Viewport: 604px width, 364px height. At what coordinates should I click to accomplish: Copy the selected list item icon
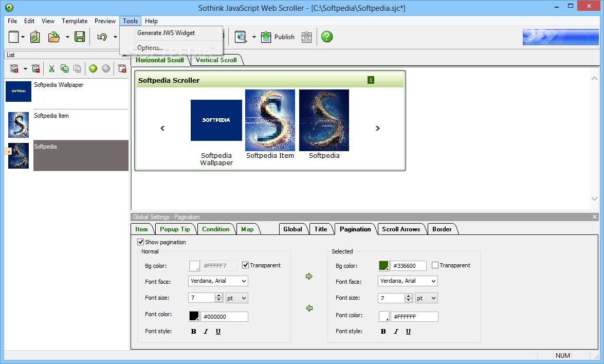click(64, 68)
